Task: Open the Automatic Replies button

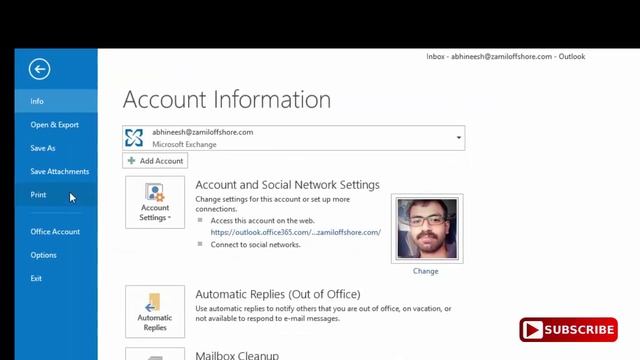Action: (155, 312)
